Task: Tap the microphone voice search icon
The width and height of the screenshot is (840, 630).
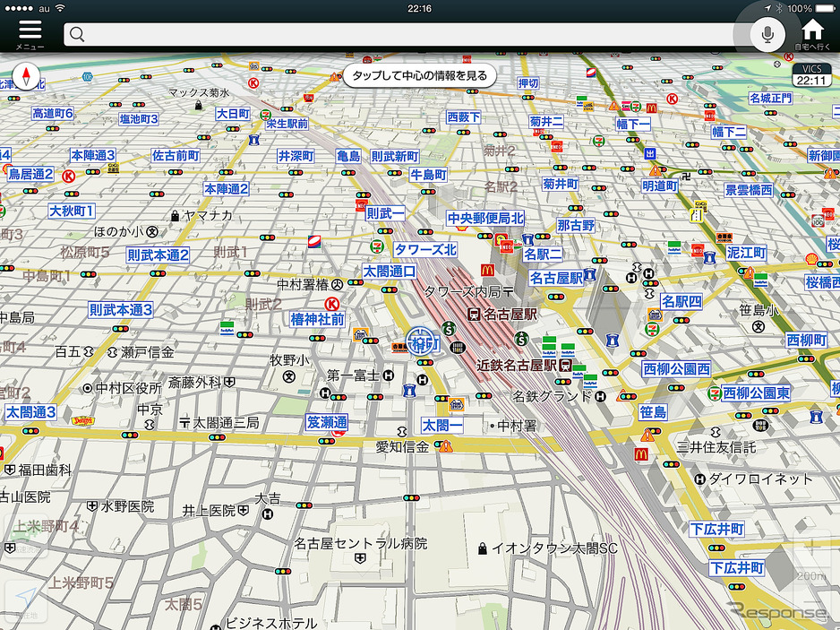Action: 766,34
